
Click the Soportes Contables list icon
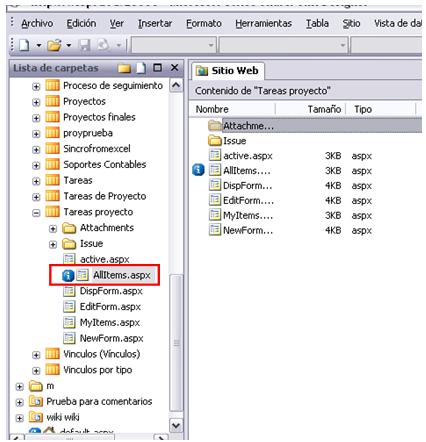[x=52, y=164]
